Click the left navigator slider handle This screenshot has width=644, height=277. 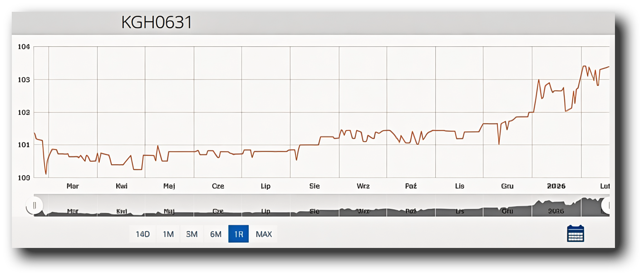click(x=34, y=206)
